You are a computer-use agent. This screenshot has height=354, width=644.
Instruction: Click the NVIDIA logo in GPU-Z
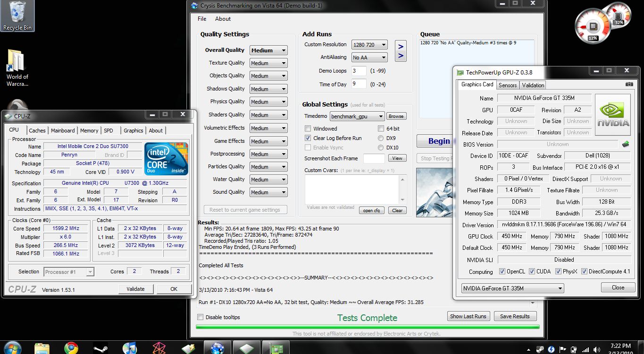click(613, 115)
